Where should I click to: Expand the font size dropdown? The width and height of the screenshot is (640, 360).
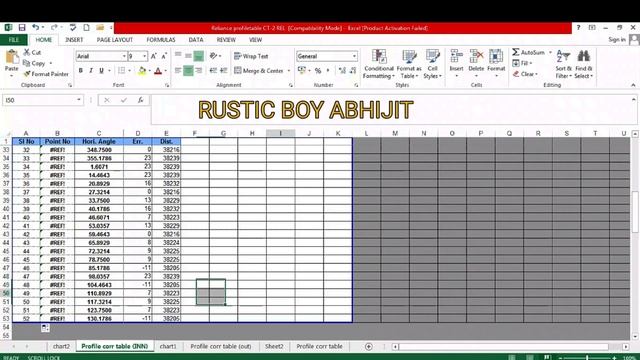click(144, 56)
